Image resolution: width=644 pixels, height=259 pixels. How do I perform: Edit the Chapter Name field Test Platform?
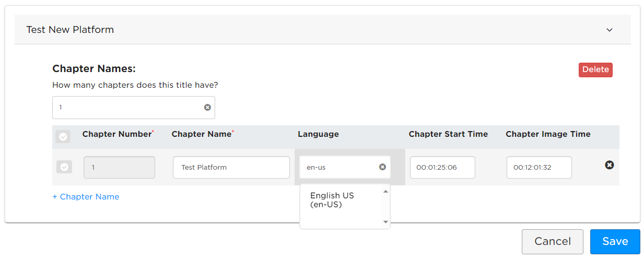click(x=231, y=168)
